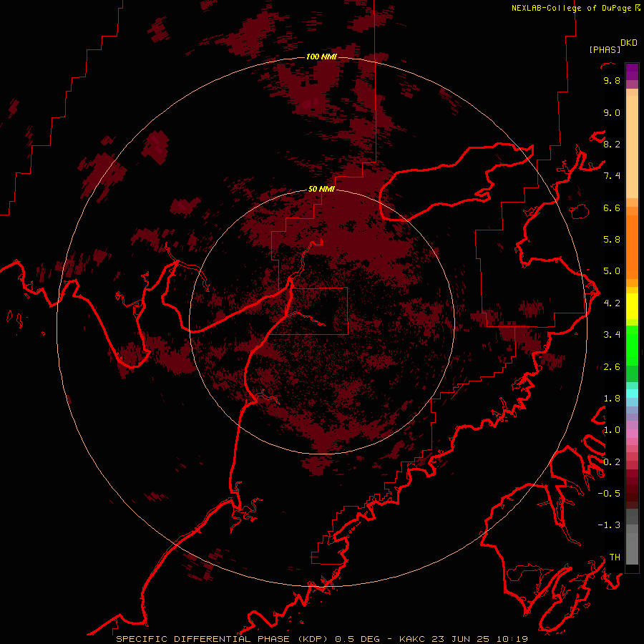The image size is (644, 644).
Task: Select the 3.4 scale value
Action: pyautogui.click(x=612, y=335)
